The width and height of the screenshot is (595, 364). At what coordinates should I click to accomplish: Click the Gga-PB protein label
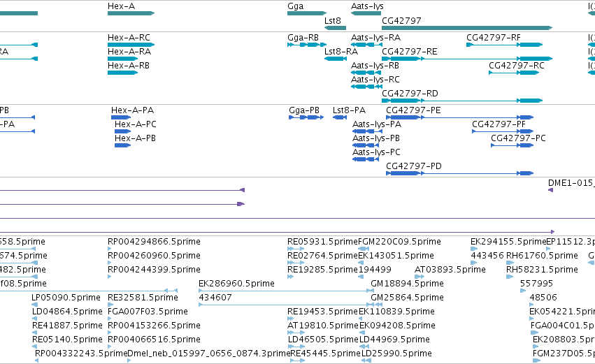click(x=304, y=110)
